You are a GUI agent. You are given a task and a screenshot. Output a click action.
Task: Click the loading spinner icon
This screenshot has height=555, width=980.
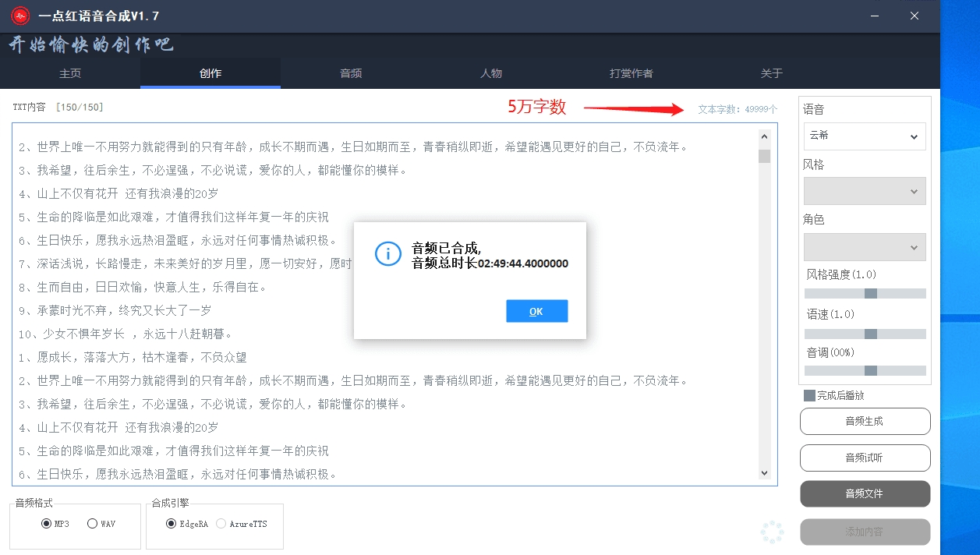(x=772, y=532)
